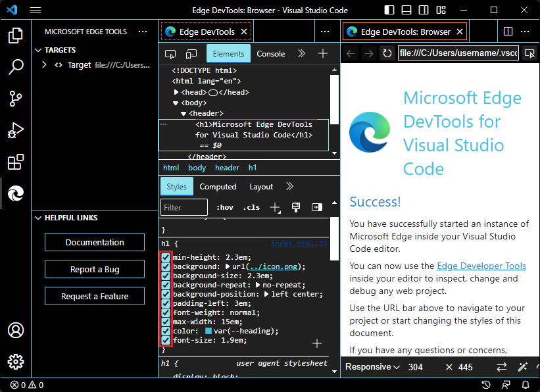The height and width of the screenshot is (392, 540).
Task: Click the new style rule plus icon
Action: pyautogui.click(x=275, y=207)
